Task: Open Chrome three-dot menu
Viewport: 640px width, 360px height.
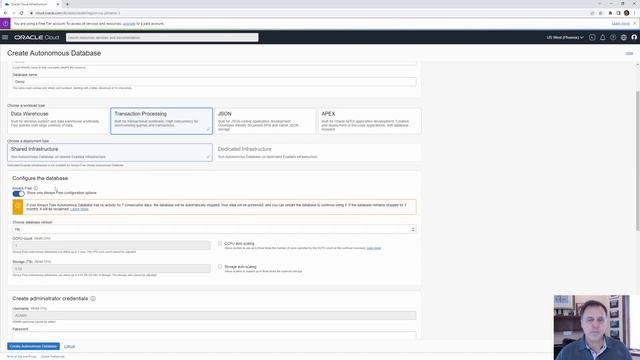Action: 634,13
